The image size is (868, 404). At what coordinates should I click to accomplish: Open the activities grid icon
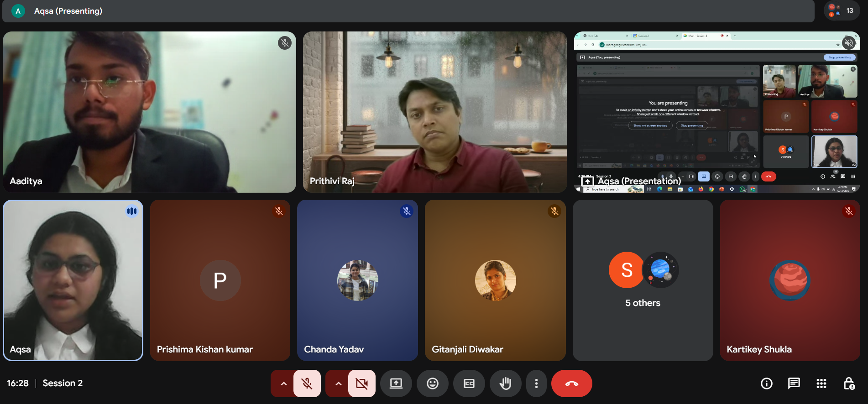(821, 383)
